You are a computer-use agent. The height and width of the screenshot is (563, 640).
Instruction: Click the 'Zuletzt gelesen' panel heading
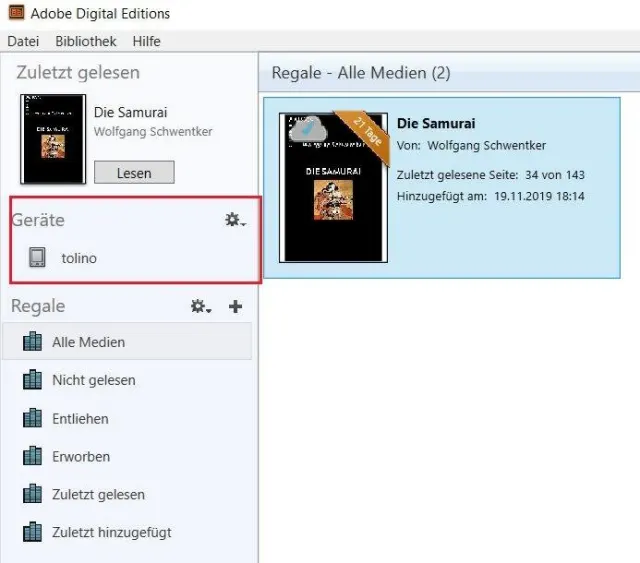78,73
